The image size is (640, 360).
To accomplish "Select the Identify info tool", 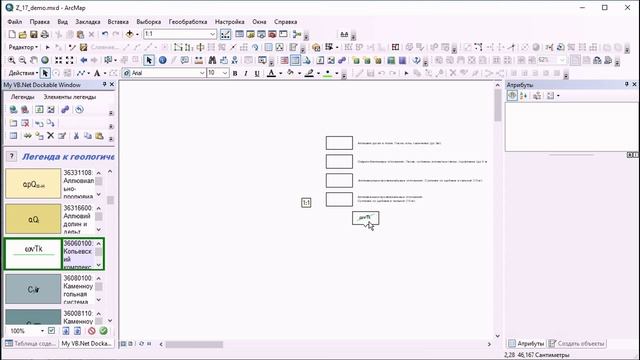I will [x=162, y=60].
